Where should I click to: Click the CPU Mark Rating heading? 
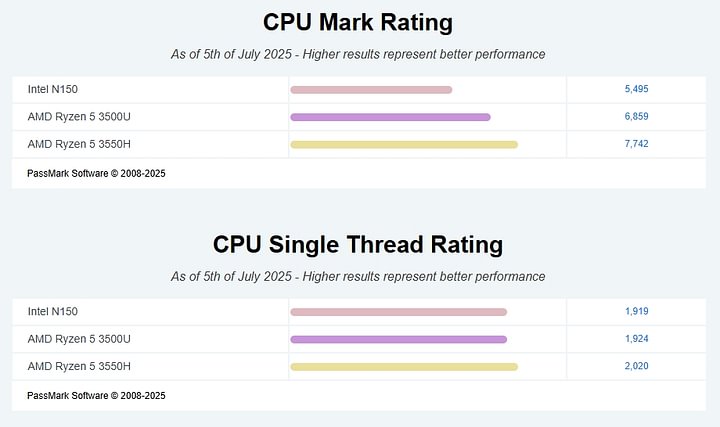click(x=358, y=22)
